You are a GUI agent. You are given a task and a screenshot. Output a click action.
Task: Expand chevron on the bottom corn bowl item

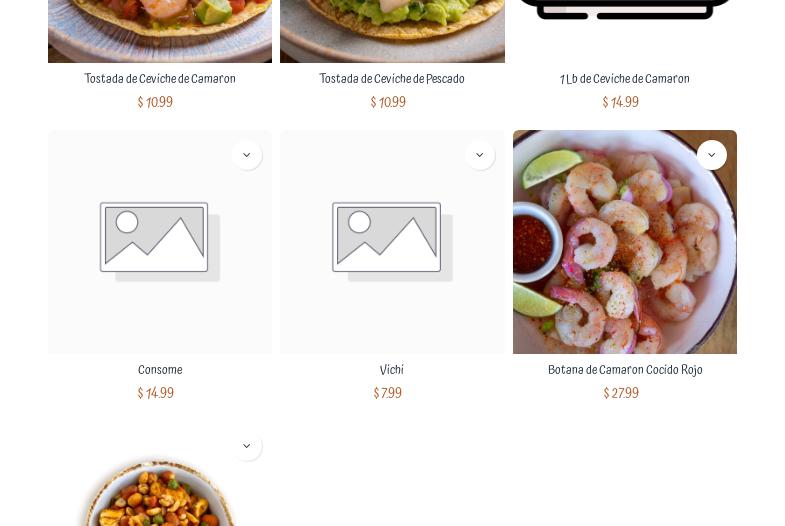(247, 446)
